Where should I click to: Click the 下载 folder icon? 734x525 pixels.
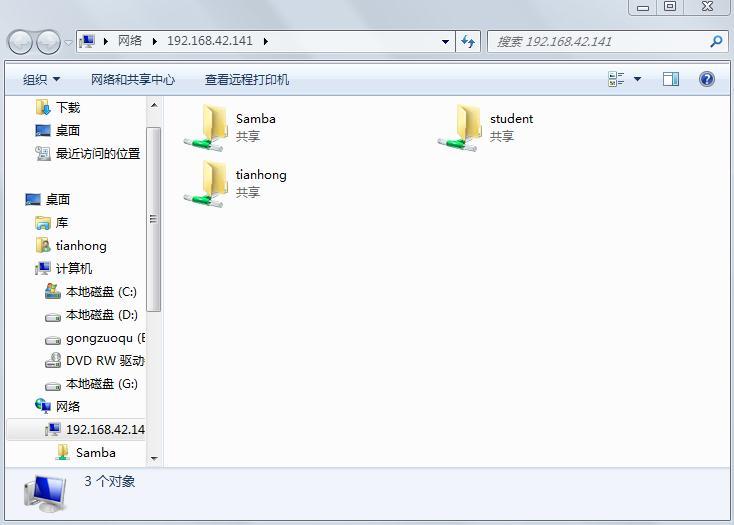(43, 108)
